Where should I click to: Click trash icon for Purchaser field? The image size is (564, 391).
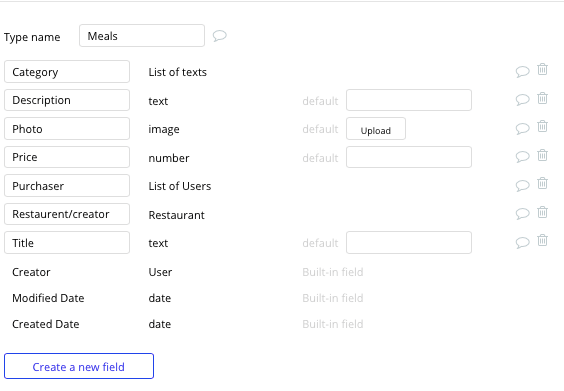pos(542,183)
